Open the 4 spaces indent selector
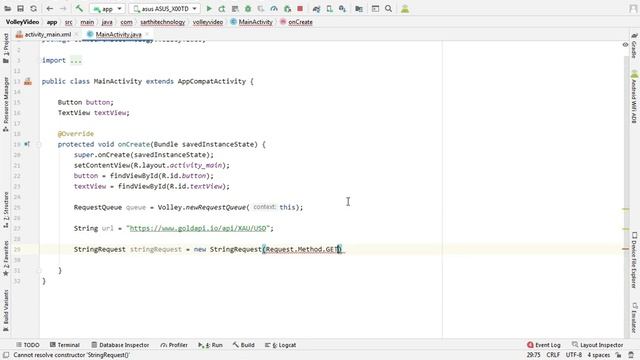 (599, 355)
